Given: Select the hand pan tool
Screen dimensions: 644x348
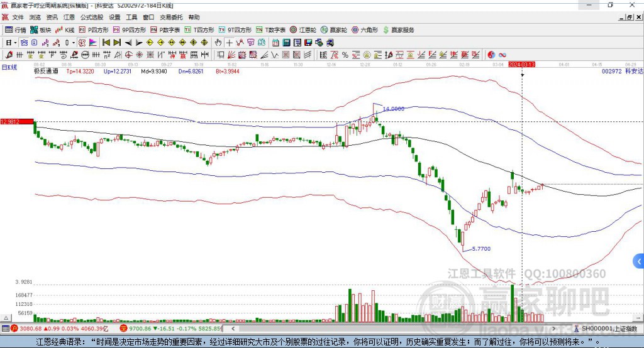Looking at the screenshot, I should click(x=218, y=43).
